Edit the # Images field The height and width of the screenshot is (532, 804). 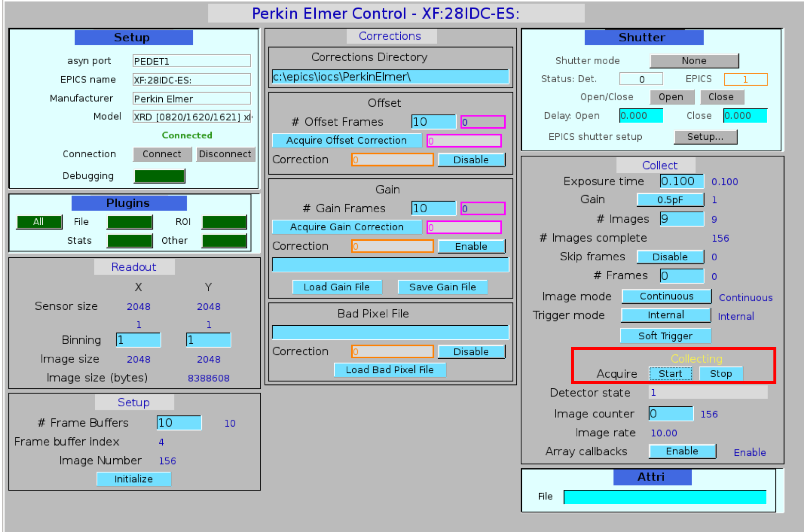point(682,219)
